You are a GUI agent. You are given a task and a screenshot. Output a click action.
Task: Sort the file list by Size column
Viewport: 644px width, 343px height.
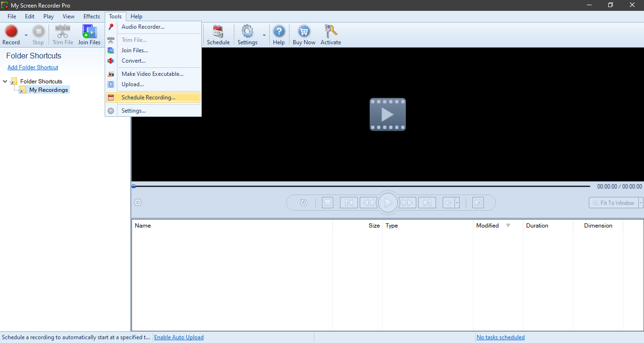click(357, 226)
